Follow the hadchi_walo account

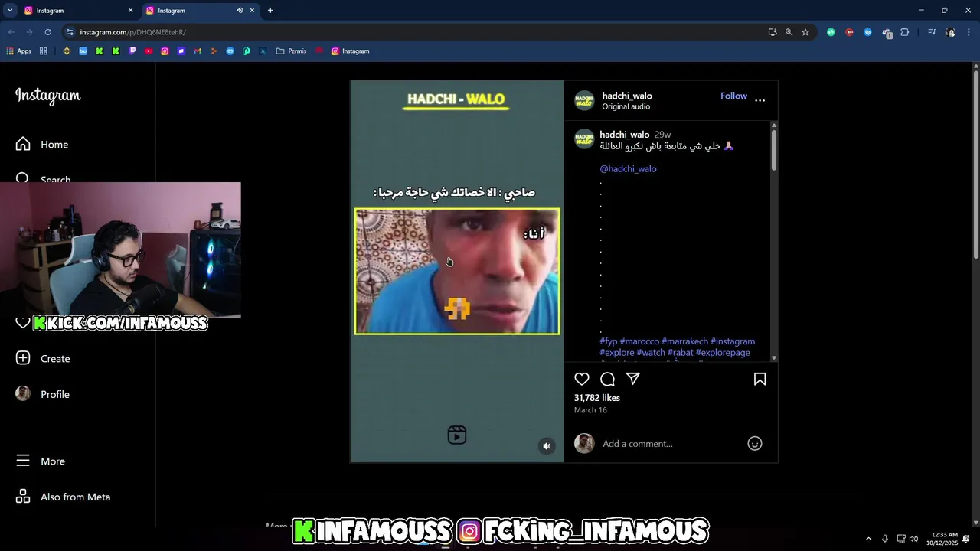[x=733, y=96]
